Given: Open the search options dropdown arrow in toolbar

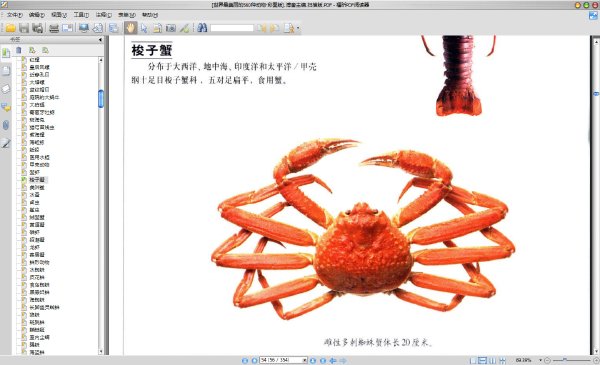Looking at the screenshot, I should (298, 28).
